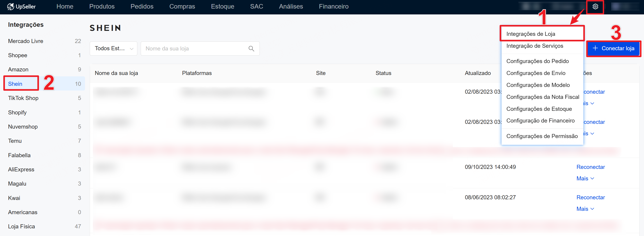Select Shein in integrations sidebar
Screen dimensions: 644x236
(15, 84)
